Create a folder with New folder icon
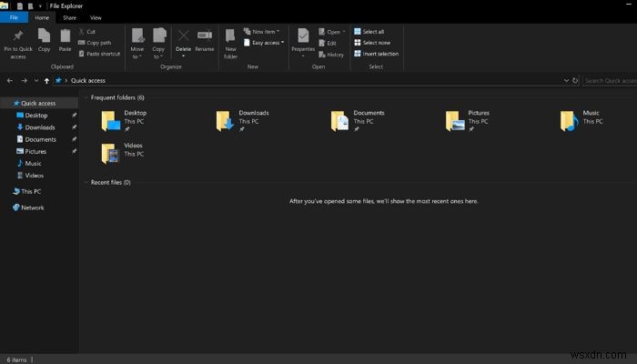This screenshot has width=637, height=364. coord(230,37)
